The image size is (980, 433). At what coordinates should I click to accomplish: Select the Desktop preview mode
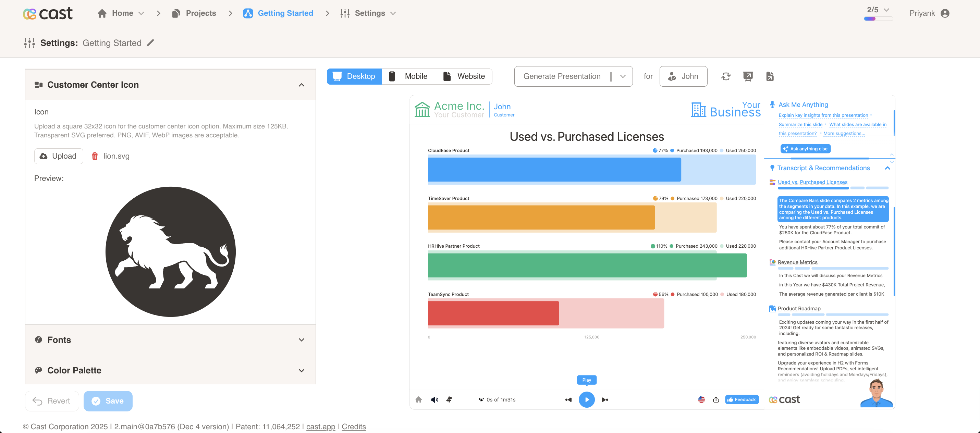click(x=354, y=76)
